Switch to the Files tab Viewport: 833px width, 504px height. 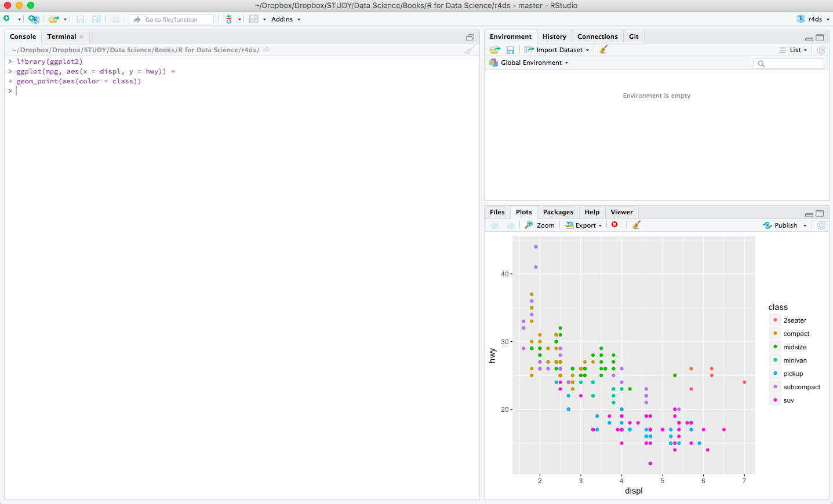click(497, 212)
